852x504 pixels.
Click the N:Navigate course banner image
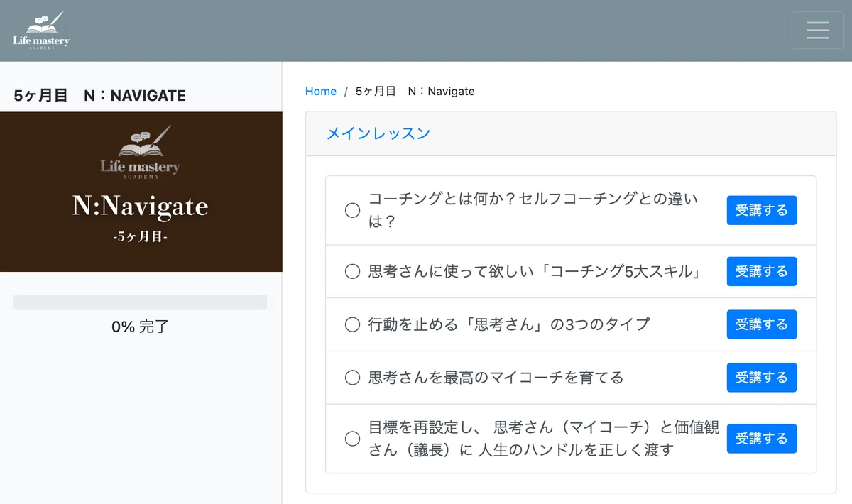[141, 192]
